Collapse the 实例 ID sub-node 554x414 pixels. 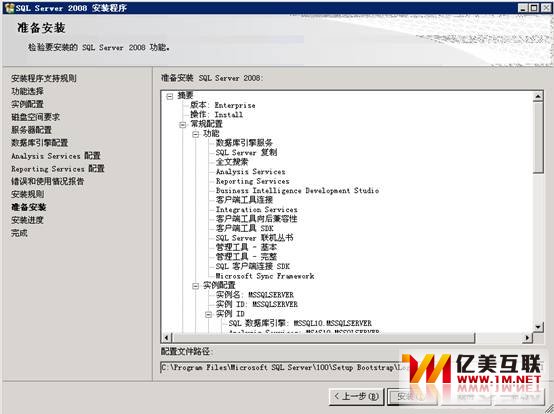click(208, 314)
